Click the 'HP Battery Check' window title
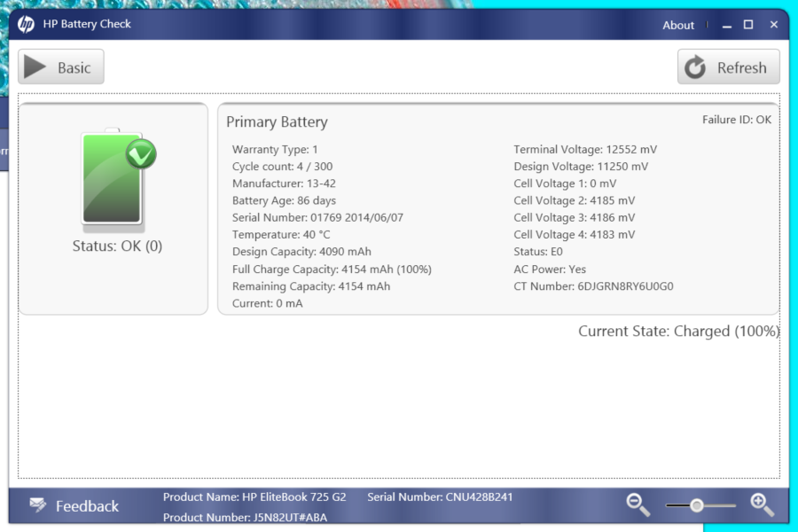 pos(87,24)
